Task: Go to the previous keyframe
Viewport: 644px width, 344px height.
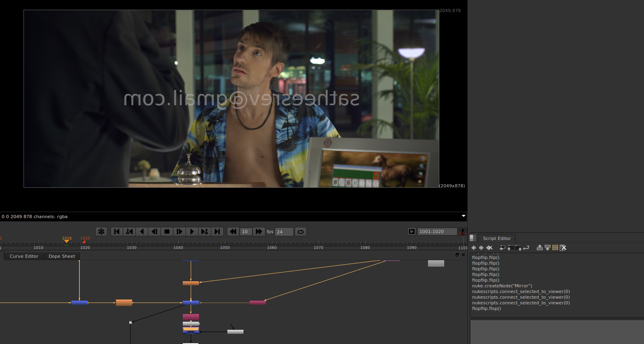Action: [129, 231]
